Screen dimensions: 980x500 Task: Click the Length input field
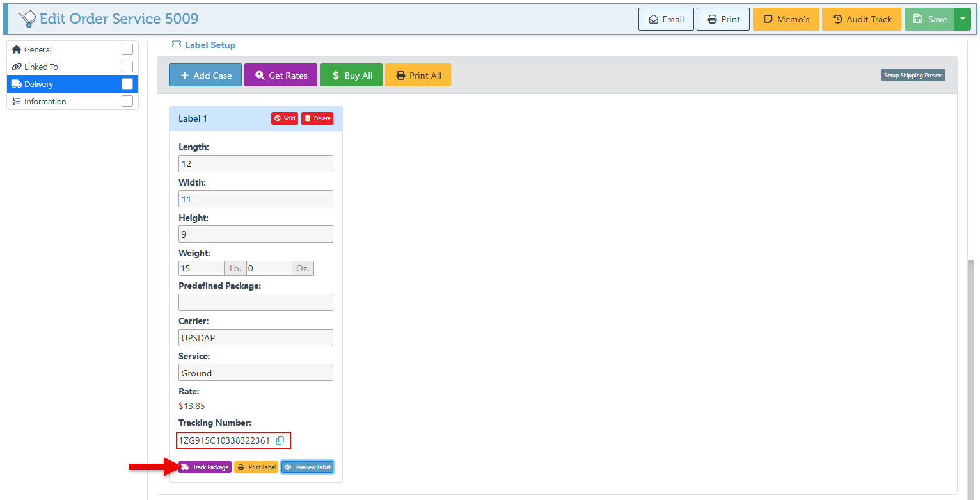(x=256, y=164)
